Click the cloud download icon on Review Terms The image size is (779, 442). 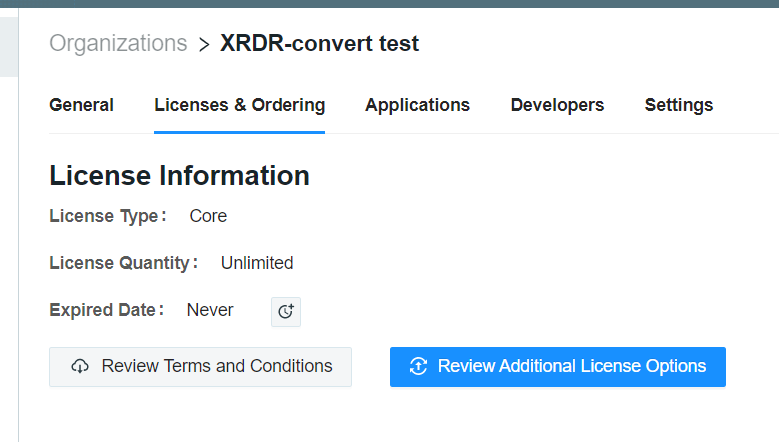click(80, 367)
